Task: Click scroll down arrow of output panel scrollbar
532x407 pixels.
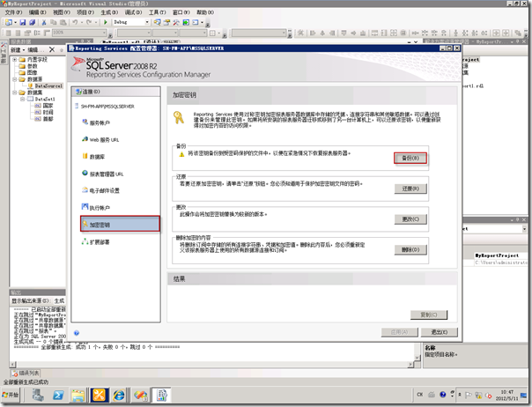Action: (x=417, y=358)
